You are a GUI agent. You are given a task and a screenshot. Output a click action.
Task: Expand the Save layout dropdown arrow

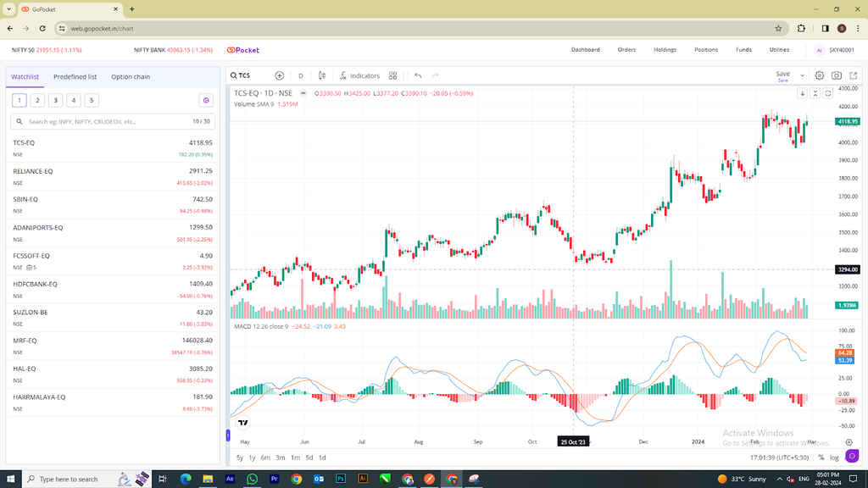click(802, 75)
